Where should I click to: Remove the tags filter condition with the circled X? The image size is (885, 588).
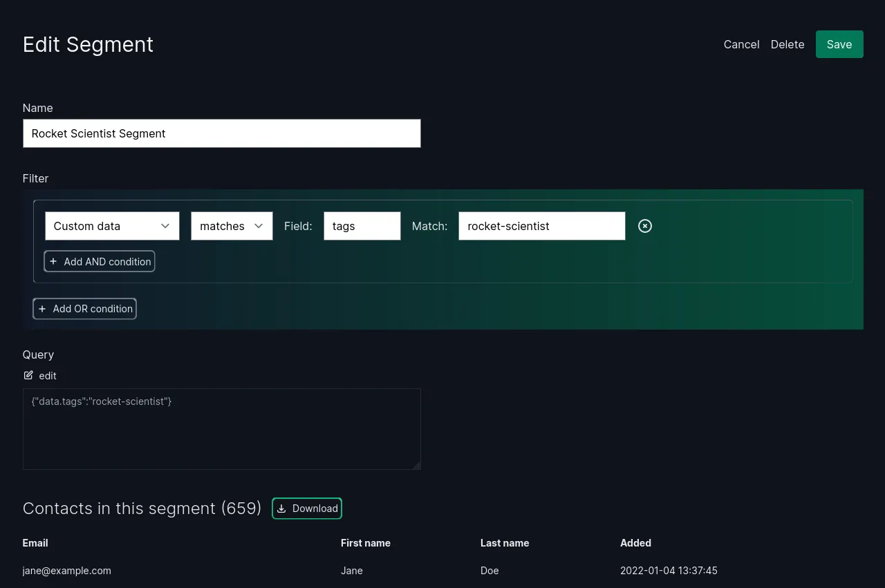[644, 226]
